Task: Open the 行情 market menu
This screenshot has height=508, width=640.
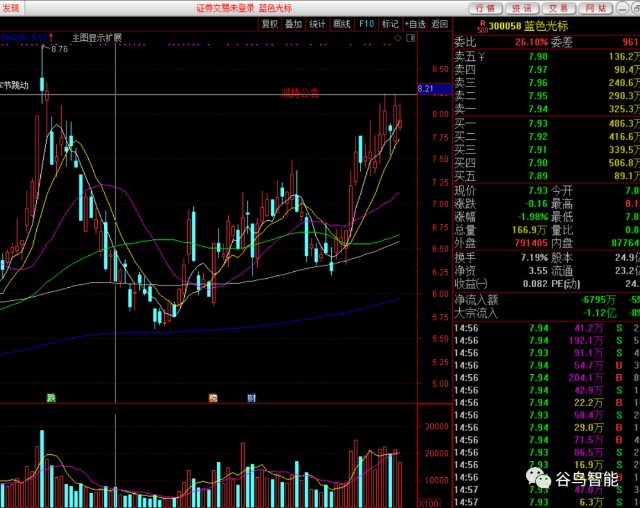Action: click(485, 8)
